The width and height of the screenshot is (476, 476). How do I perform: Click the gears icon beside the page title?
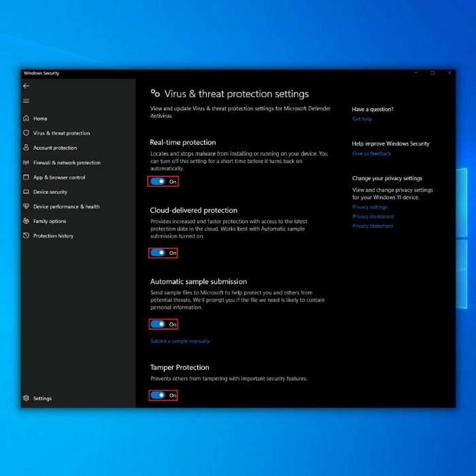coord(155,94)
